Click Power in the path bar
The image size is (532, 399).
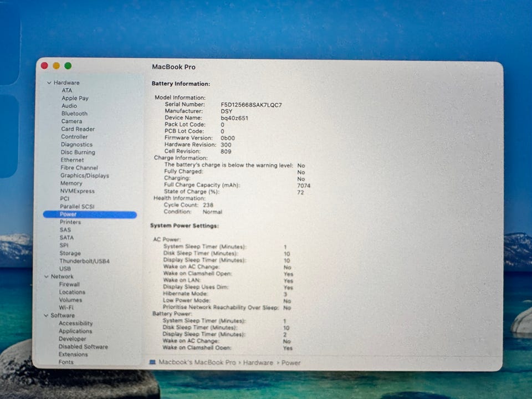point(291,363)
